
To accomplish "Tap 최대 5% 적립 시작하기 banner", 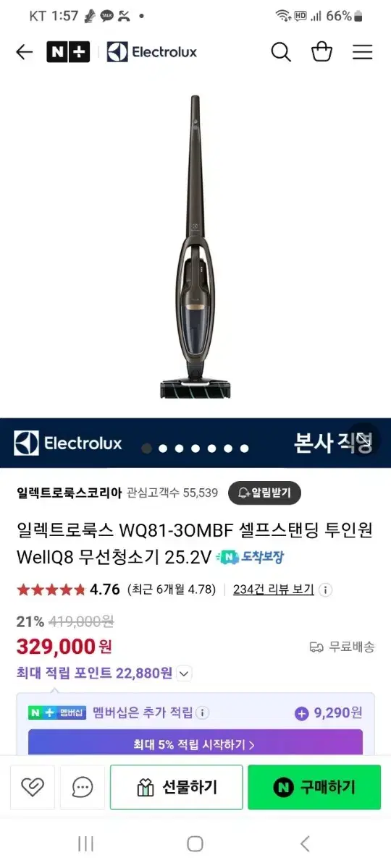I will click(x=195, y=743).
